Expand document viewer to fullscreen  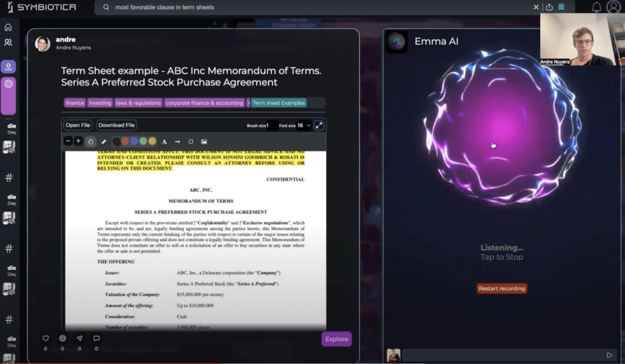[x=319, y=125]
